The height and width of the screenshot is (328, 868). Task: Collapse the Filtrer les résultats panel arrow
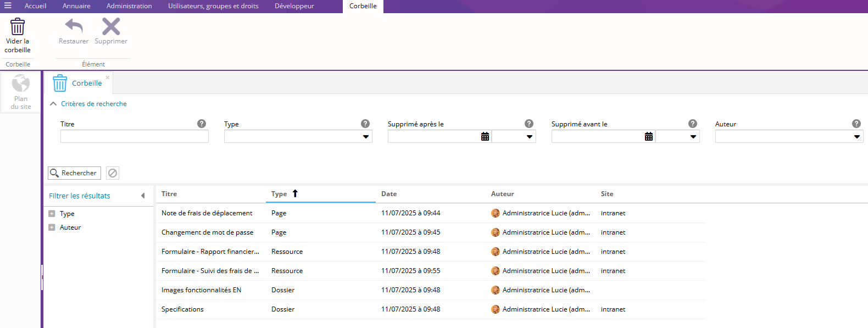pos(143,196)
